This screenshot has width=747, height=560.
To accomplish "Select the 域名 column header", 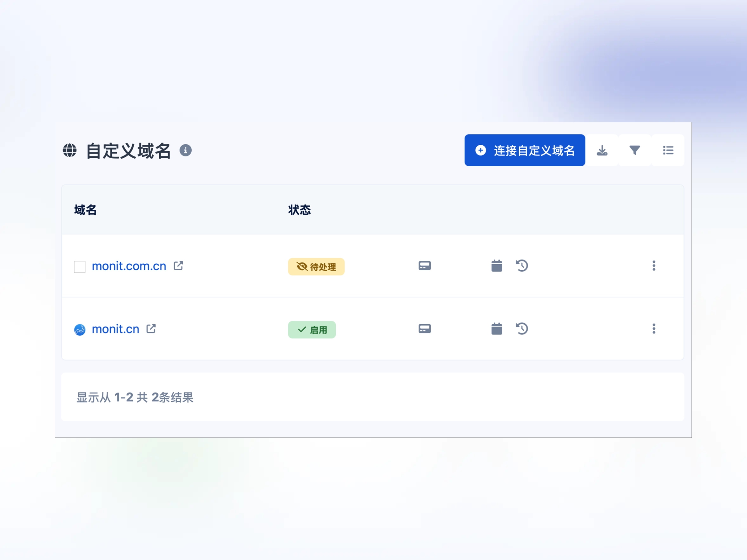I will coord(85,210).
